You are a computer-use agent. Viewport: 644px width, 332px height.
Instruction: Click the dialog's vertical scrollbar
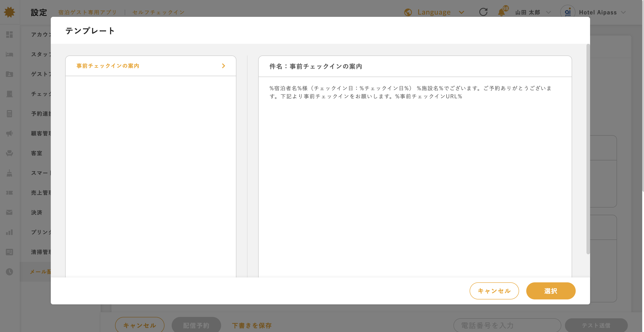[588, 149]
